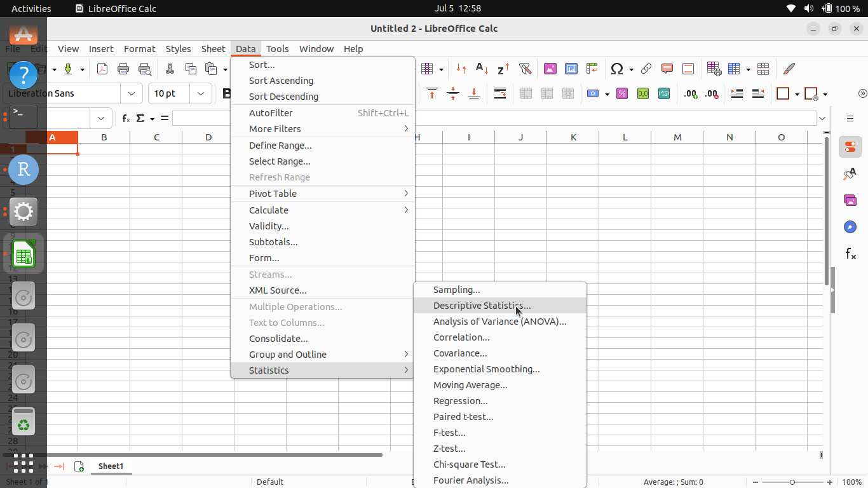
Task: Toggle sidebar Styles deck
Action: [x=850, y=173]
